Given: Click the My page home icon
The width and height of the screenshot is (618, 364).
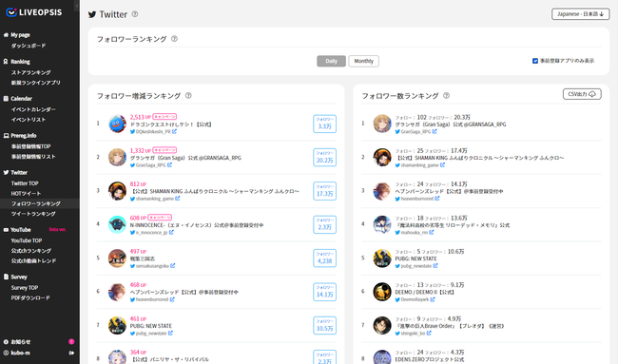Looking at the screenshot, I should coord(6,34).
